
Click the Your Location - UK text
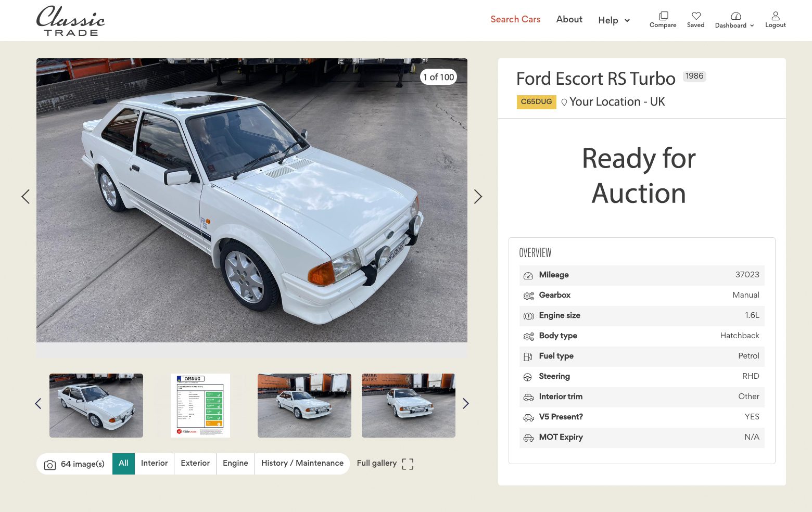[x=617, y=102]
